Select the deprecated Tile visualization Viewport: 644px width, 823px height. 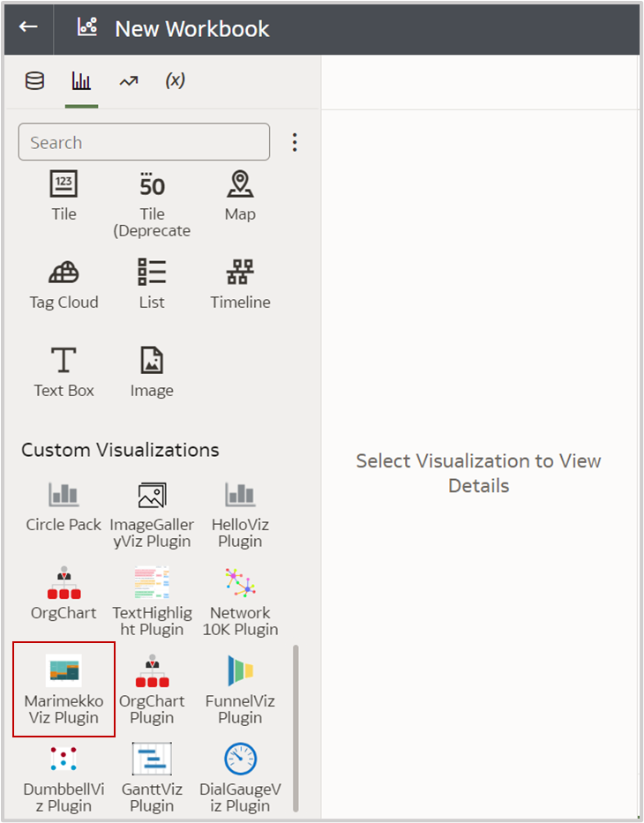(151, 196)
